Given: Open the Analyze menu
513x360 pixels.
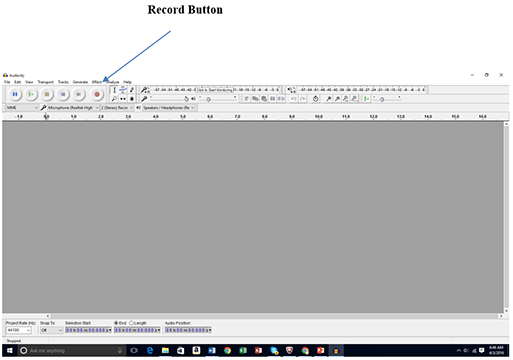Looking at the screenshot, I should [113, 82].
